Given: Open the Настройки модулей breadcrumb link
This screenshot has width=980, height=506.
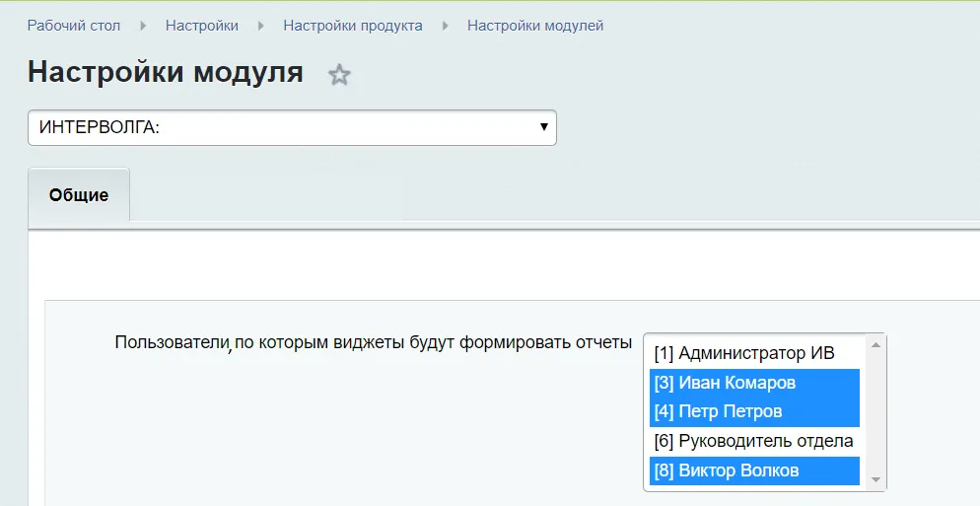Looking at the screenshot, I should coord(535,26).
